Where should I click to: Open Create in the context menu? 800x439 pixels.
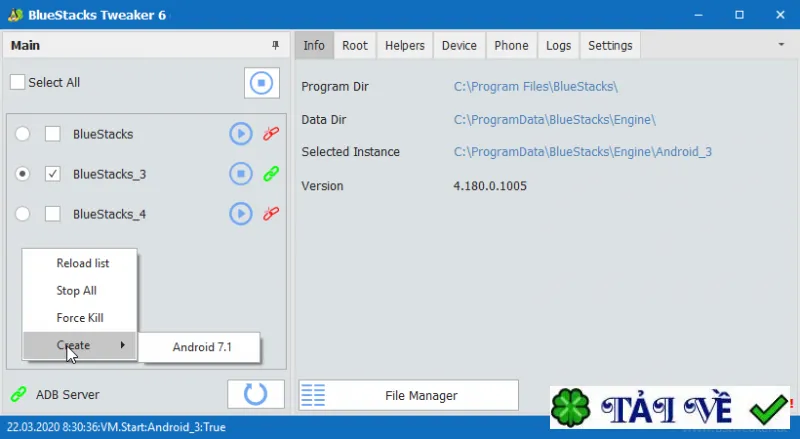tap(80, 345)
